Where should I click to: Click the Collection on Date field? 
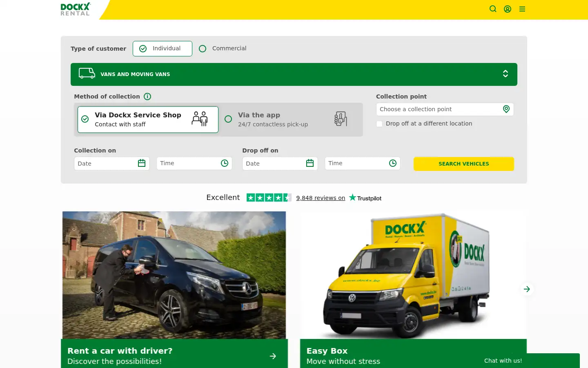click(x=112, y=164)
